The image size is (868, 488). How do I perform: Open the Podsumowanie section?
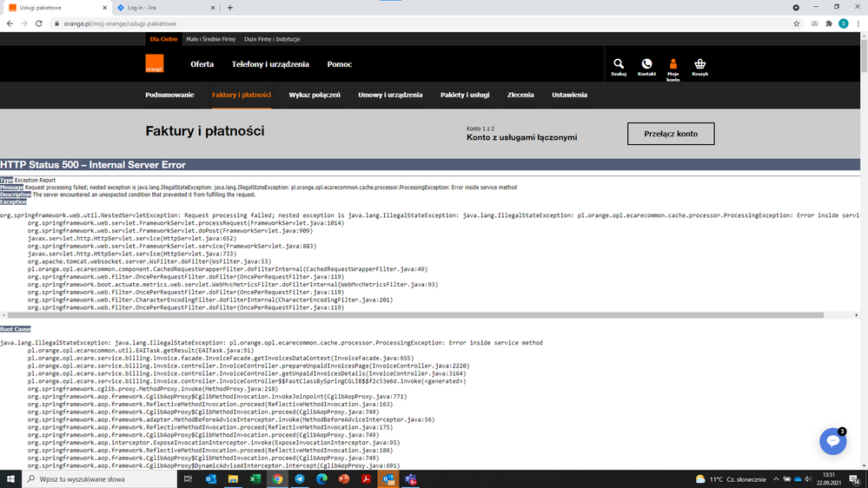[169, 95]
